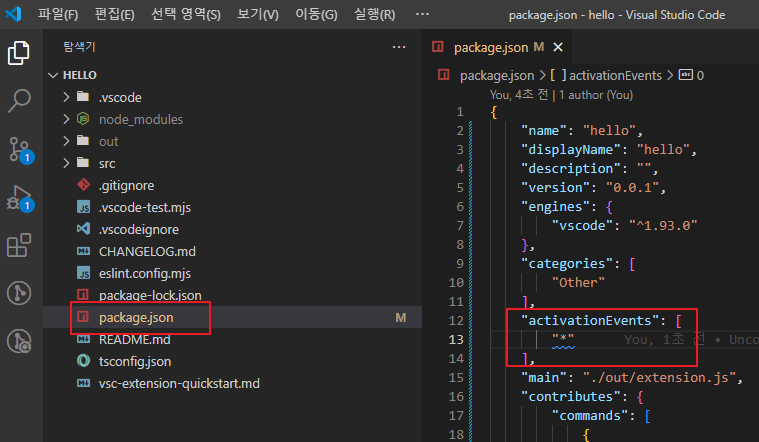
Task: Click the "*" string on line 13
Action: 563,339
